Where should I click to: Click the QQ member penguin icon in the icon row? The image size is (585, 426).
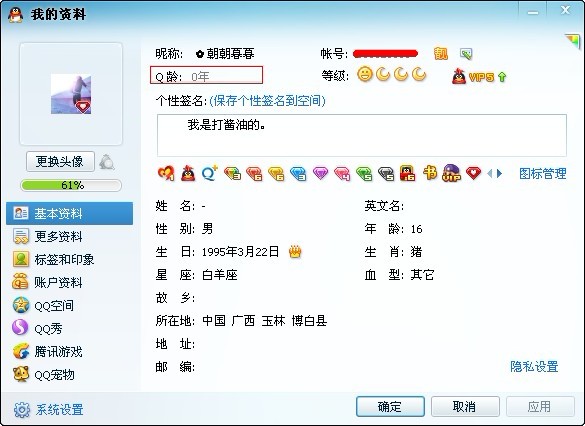(188, 173)
